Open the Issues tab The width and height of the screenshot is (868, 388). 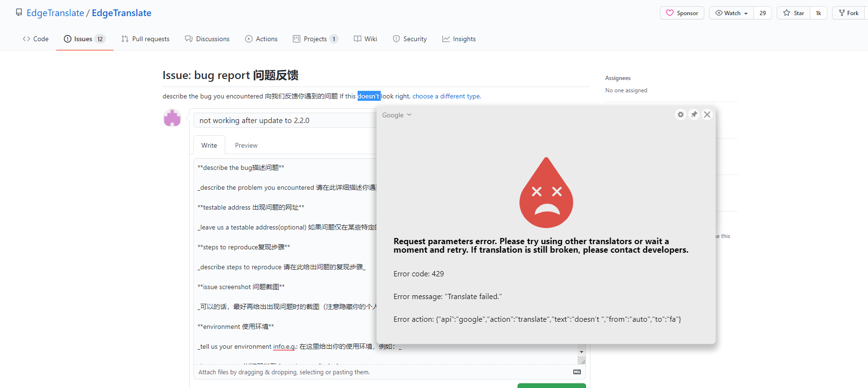click(85, 39)
